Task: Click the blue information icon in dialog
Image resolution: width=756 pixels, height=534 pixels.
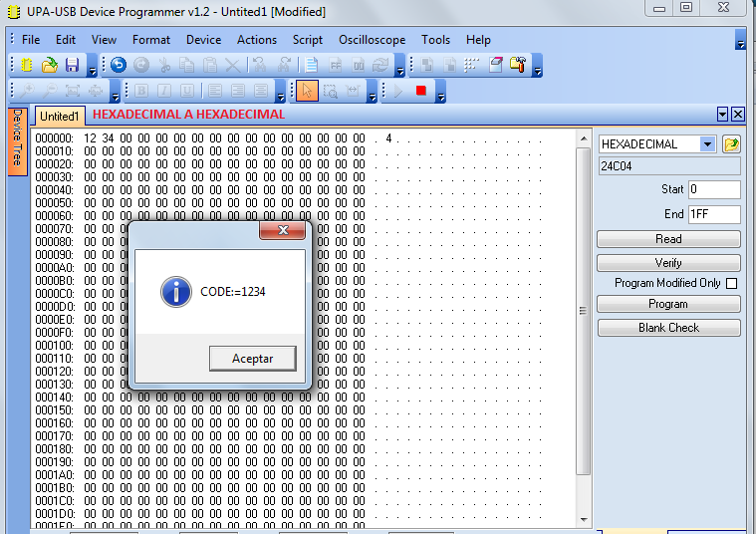Action: click(x=176, y=292)
